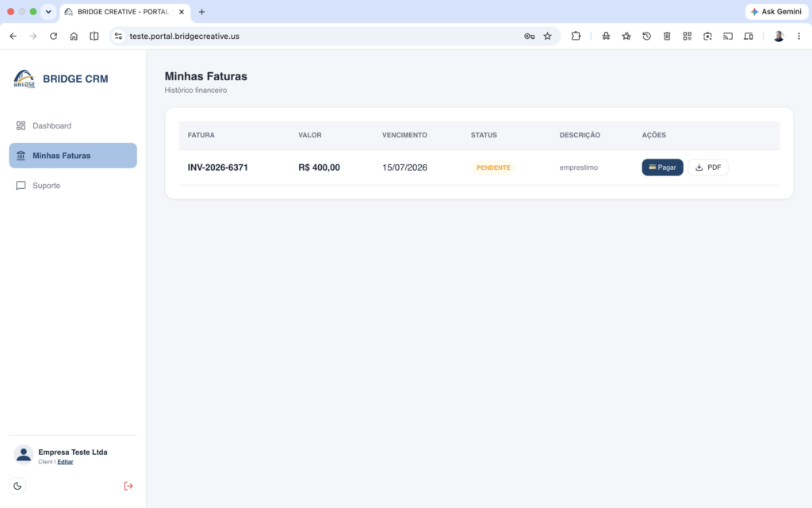This screenshot has width=812, height=508.
Task: Open the browser side panel icon
Action: [94, 37]
